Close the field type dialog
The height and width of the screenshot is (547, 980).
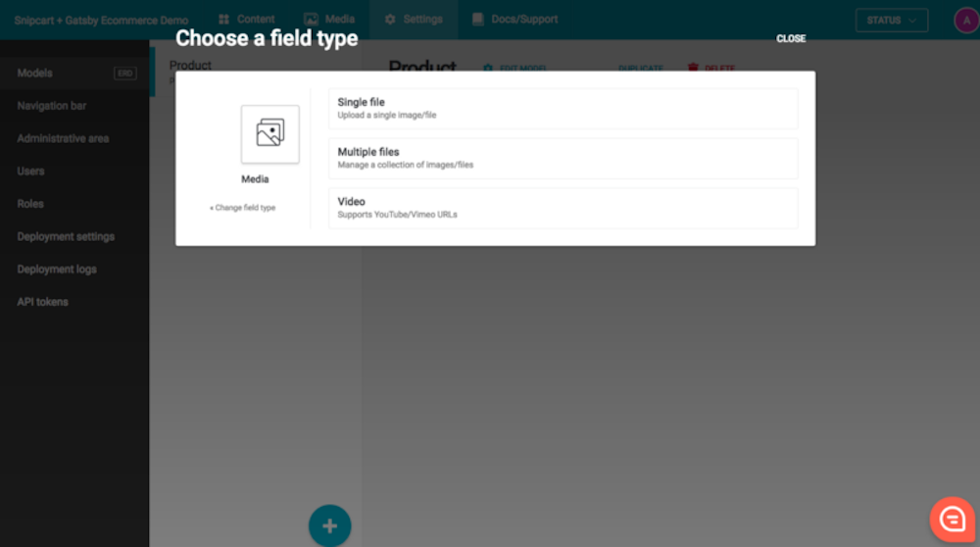click(791, 39)
